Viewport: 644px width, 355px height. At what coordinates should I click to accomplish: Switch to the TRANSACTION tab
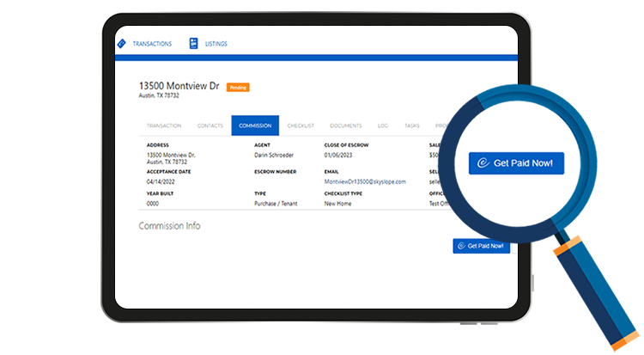click(x=164, y=125)
